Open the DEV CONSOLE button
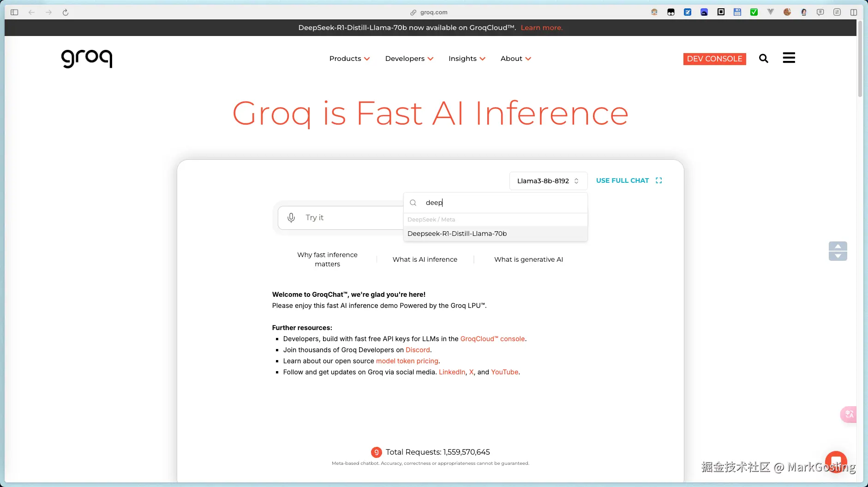 tap(714, 59)
